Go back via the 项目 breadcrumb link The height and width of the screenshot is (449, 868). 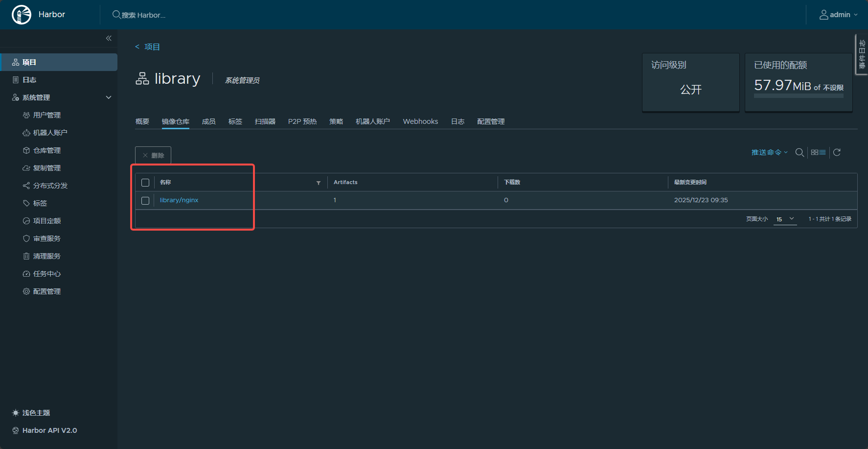click(152, 47)
